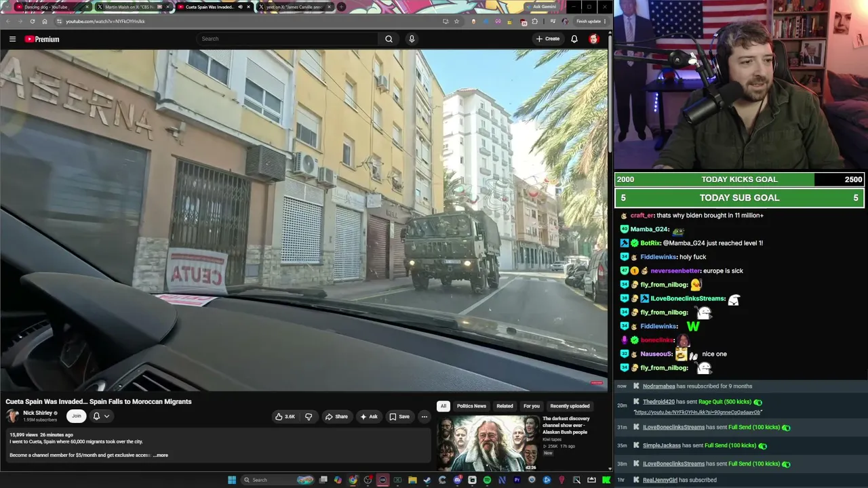The width and height of the screenshot is (868, 488).
Task: Open Premiere Pro from the taskbar
Action: pos(517,480)
